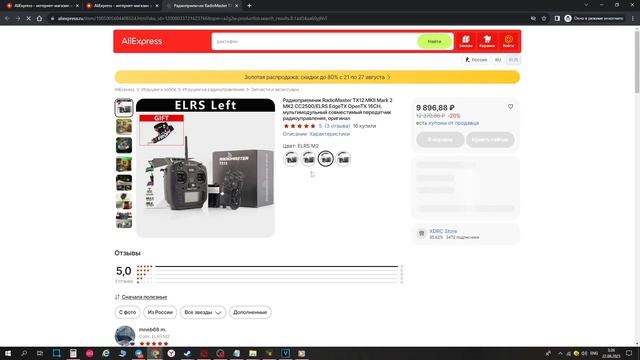
Task: Select the first product thumbnail
Action: tap(124, 108)
